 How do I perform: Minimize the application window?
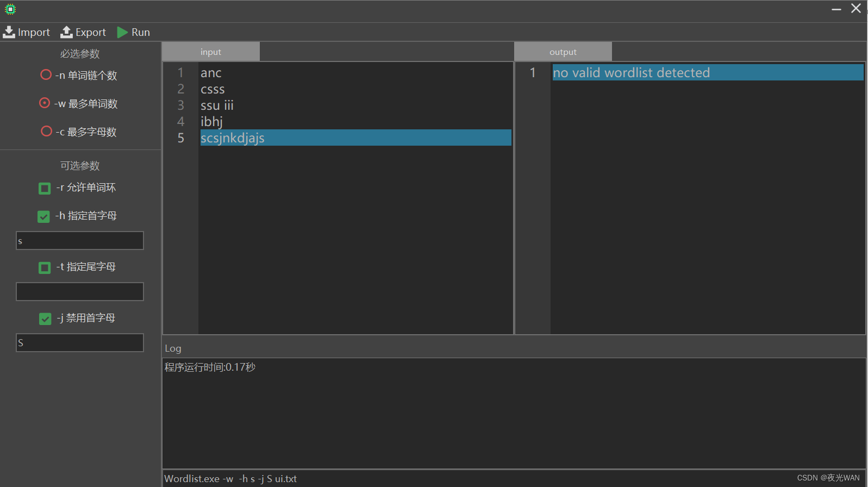coord(836,9)
